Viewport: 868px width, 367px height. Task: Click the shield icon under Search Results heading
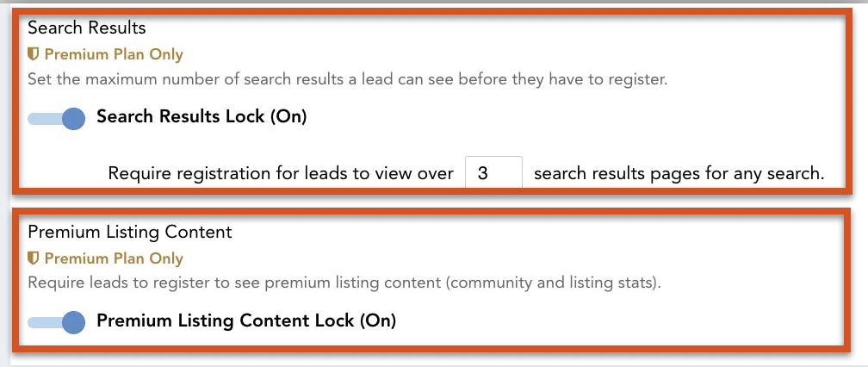click(34, 54)
